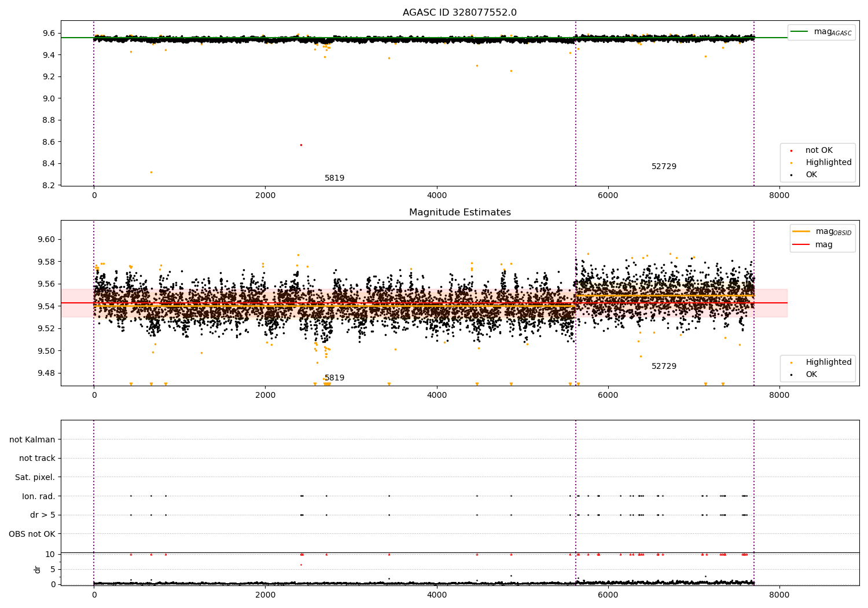Viewport: 868px width, 608px height.
Task: Click the "52729" obsid label in middle plot
Action: 664,367
